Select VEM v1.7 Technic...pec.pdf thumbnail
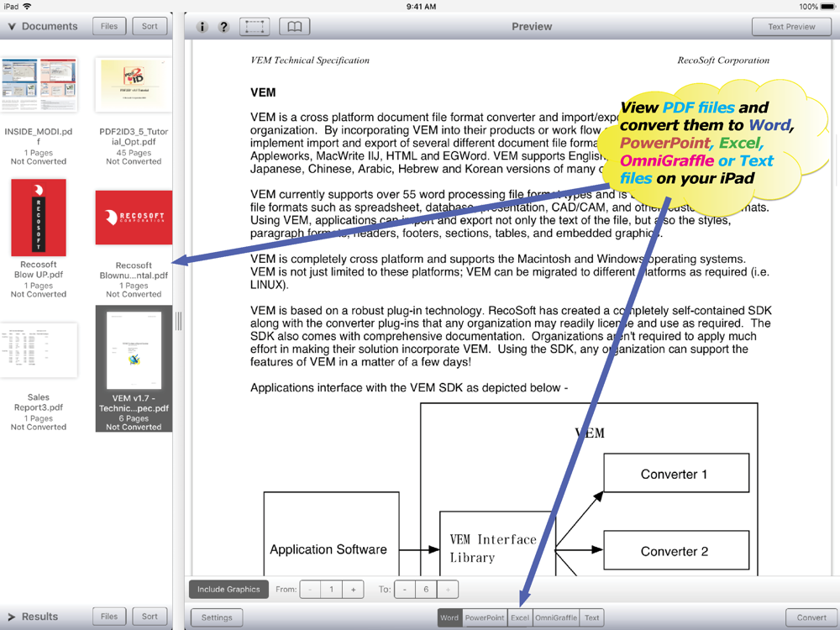 pyautogui.click(x=134, y=350)
